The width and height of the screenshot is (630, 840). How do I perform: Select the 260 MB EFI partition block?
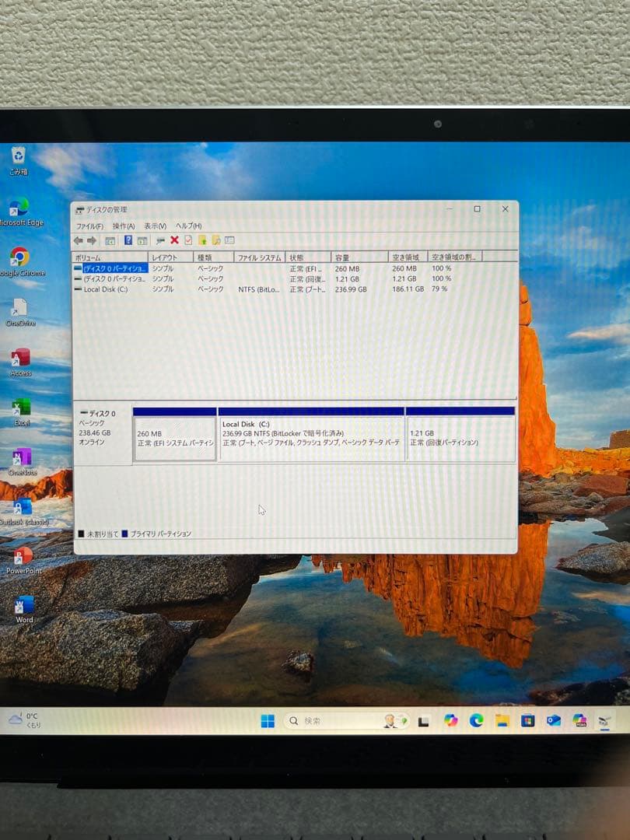tap(174, 438)
